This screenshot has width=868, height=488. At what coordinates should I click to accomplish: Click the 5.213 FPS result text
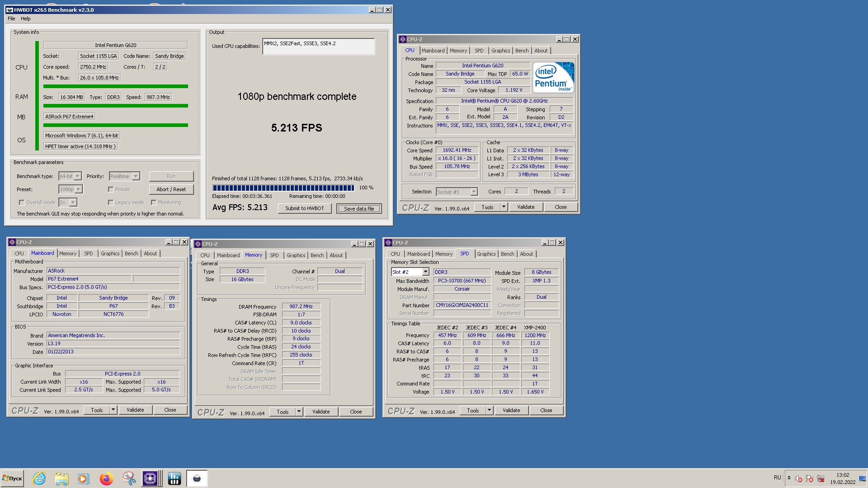click(297, 128)
